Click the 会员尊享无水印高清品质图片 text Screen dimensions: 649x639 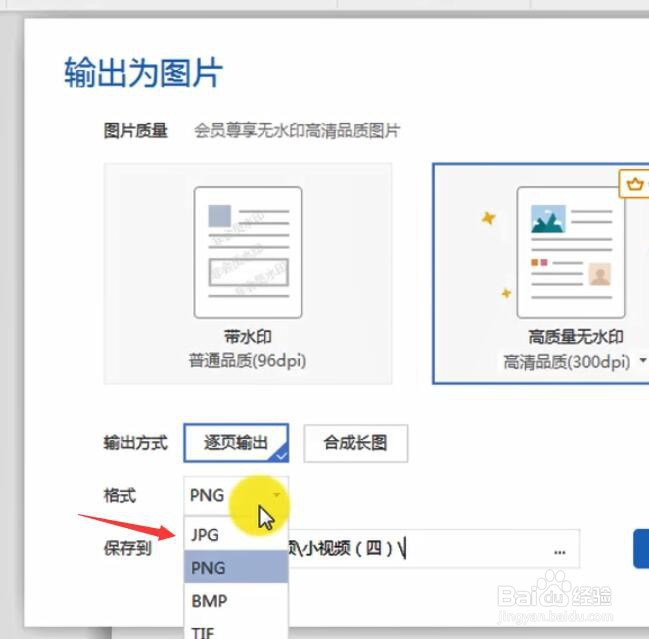point(297,131)
